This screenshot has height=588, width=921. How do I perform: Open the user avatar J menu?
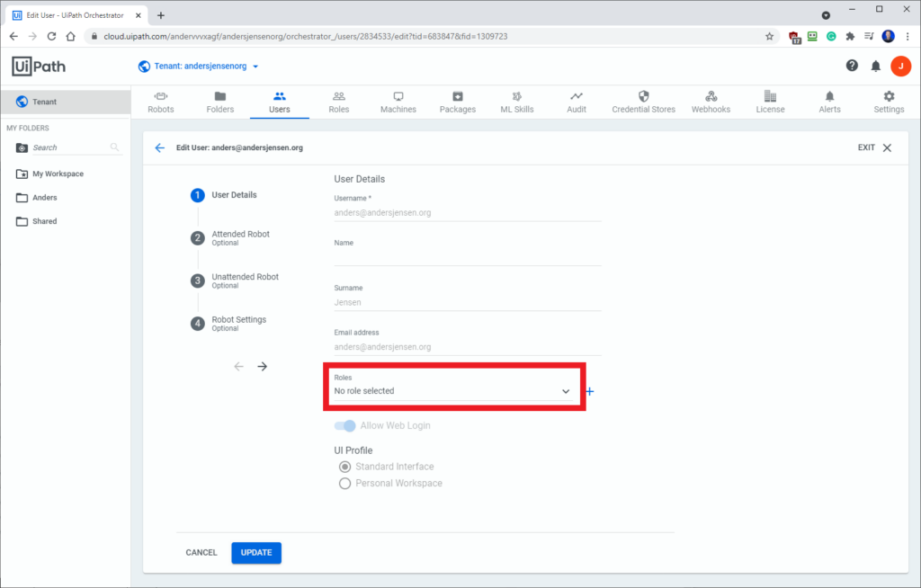click(900, 67)
